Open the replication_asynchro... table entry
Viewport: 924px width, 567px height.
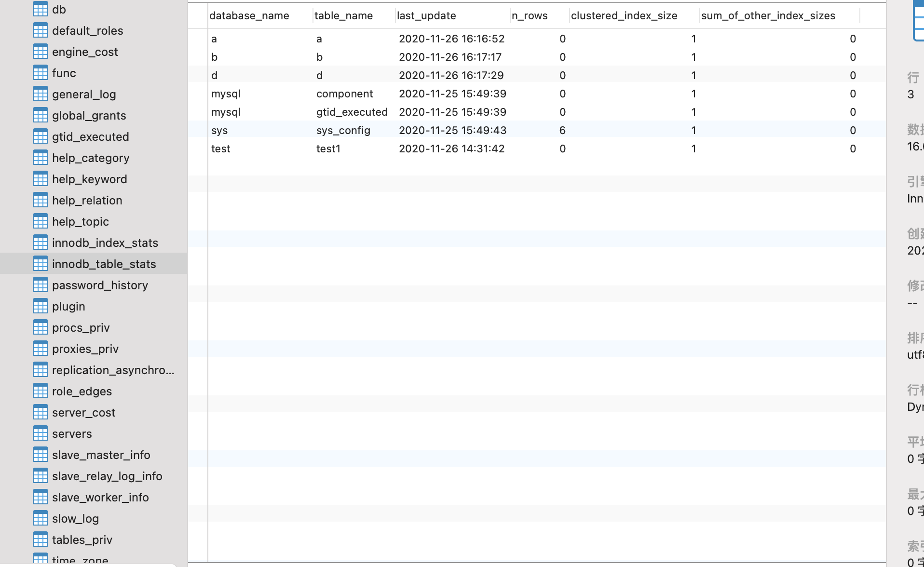[113, 370]
